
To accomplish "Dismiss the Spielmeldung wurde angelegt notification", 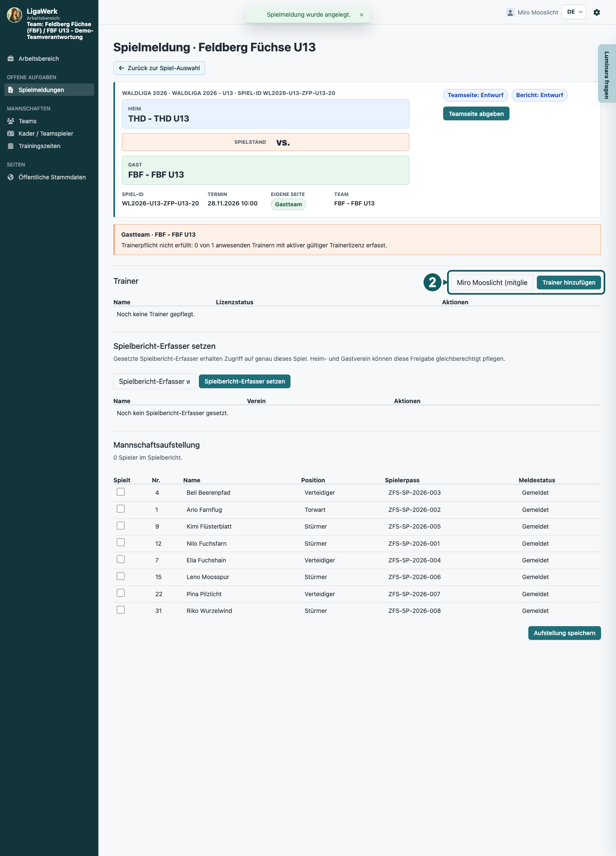I will click(x=361, y=15).
